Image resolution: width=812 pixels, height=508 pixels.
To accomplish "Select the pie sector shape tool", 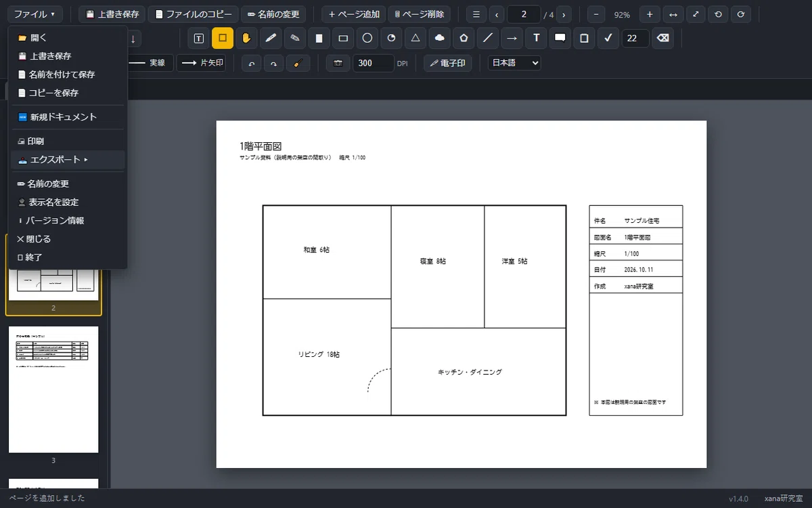I will point(391,39).
